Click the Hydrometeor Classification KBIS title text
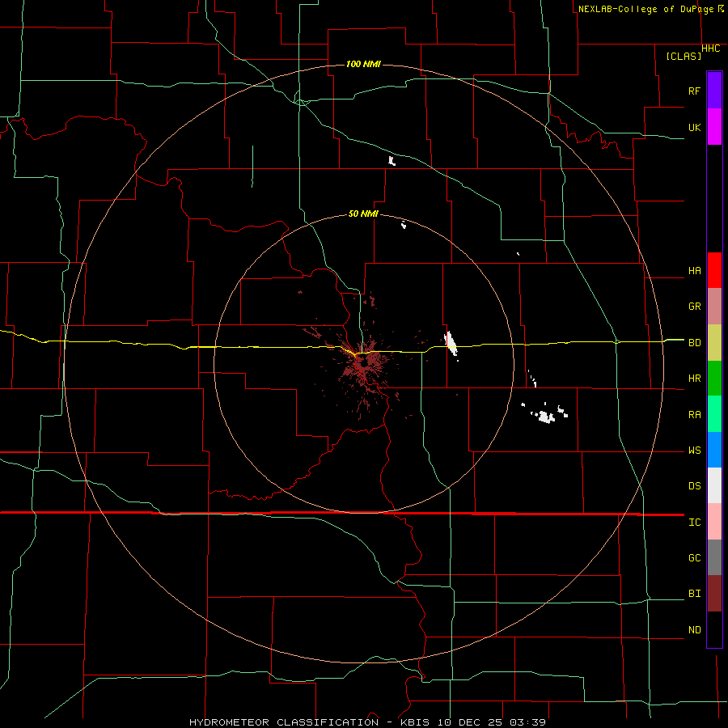The image size is (728, 728). (x=368, y=722)
